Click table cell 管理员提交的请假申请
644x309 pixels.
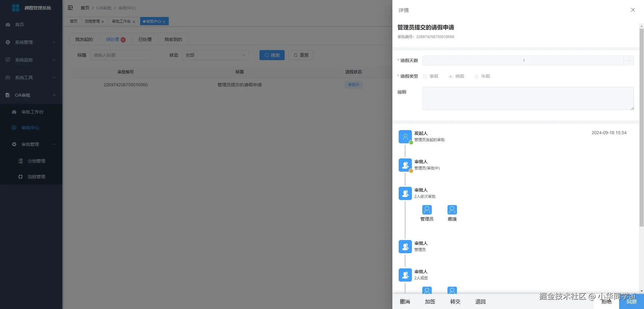pos(240,85)
